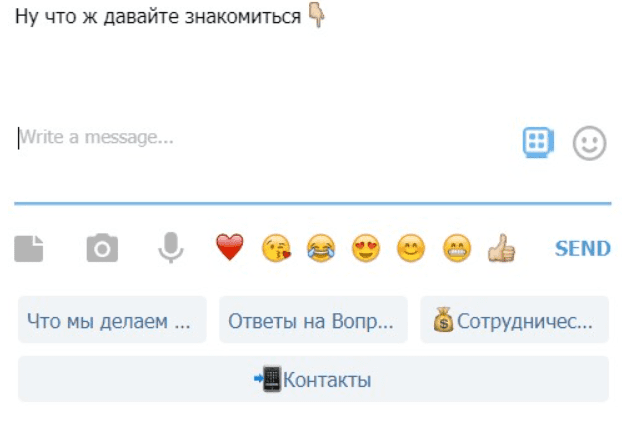The image size is (622, 422).
Task: Insert the heart-eyes emoji
Action: pos(366,248)
